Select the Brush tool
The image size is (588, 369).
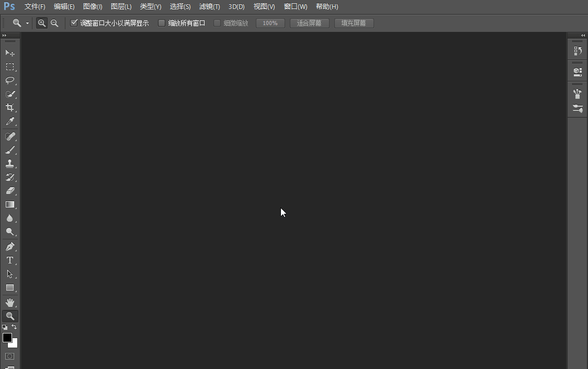click(x=9, y=150)
